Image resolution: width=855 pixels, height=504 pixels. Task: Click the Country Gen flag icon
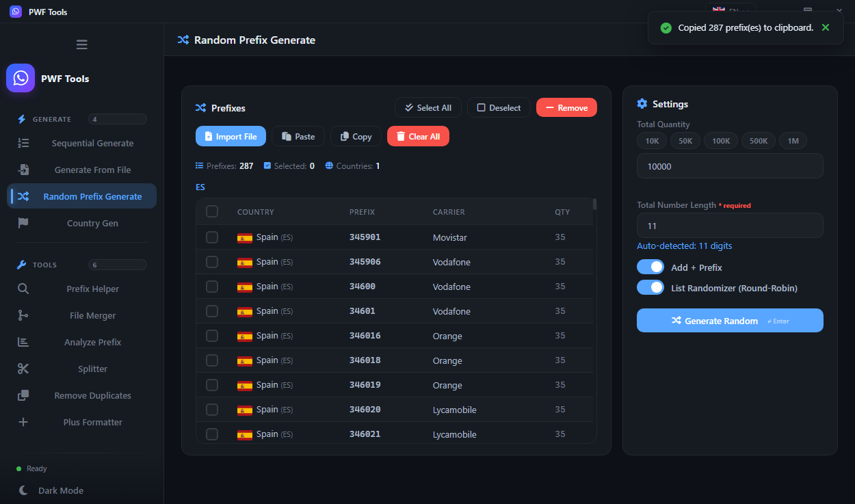23,223
